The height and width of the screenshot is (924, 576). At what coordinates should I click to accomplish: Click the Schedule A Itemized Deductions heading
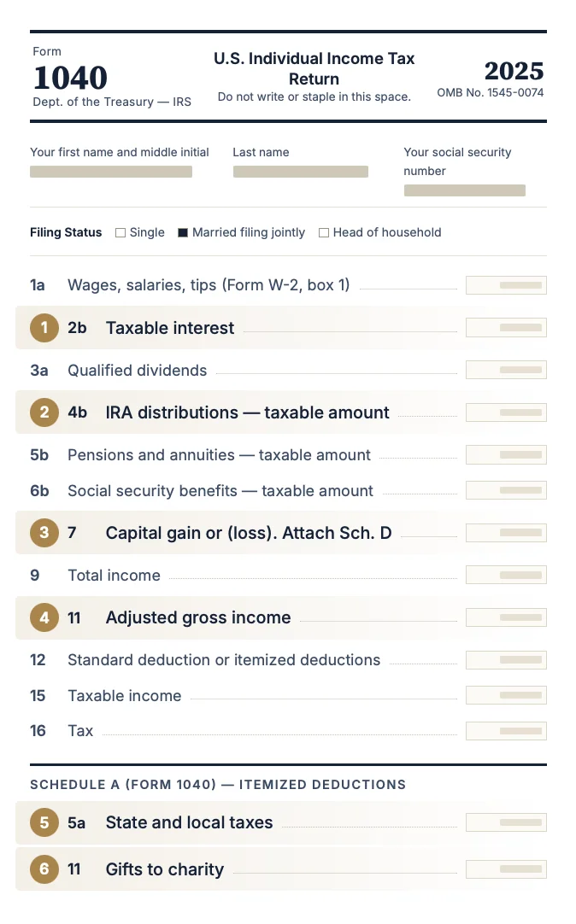pyautogui.click(x=218, y=784)
